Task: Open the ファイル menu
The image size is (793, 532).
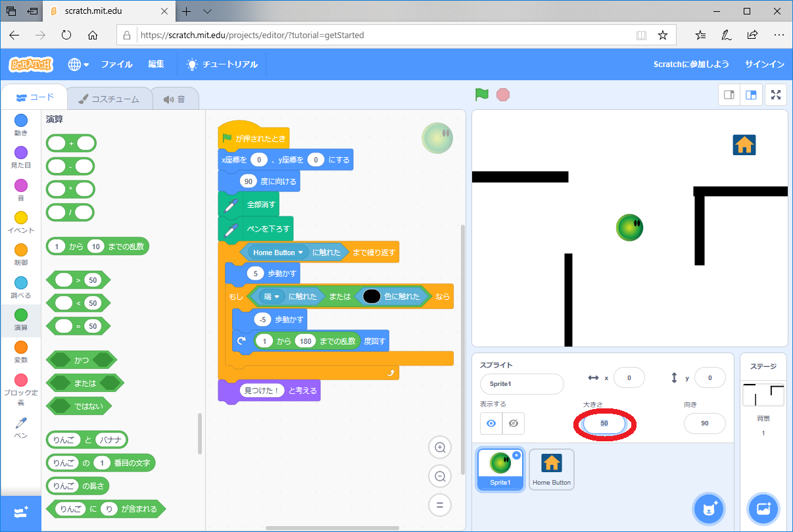Action: [x=116, y=64]
